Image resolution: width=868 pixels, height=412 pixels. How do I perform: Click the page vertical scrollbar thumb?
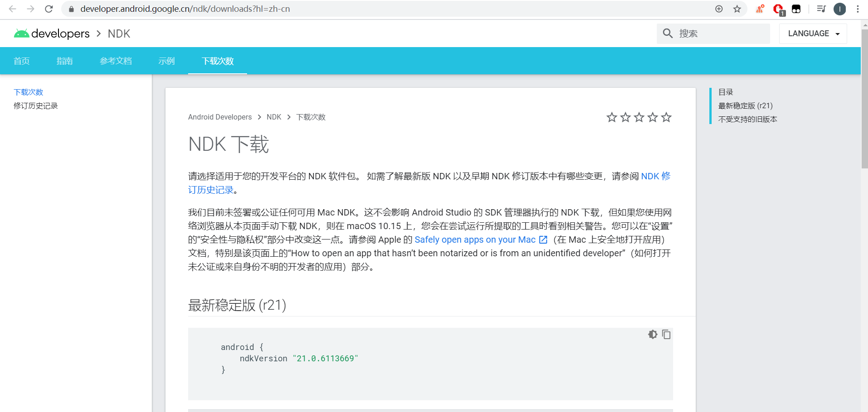pyautogui.click(x=864, y=99)
